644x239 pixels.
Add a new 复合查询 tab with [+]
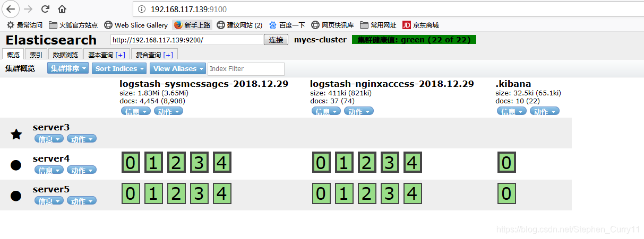point(168,55)
